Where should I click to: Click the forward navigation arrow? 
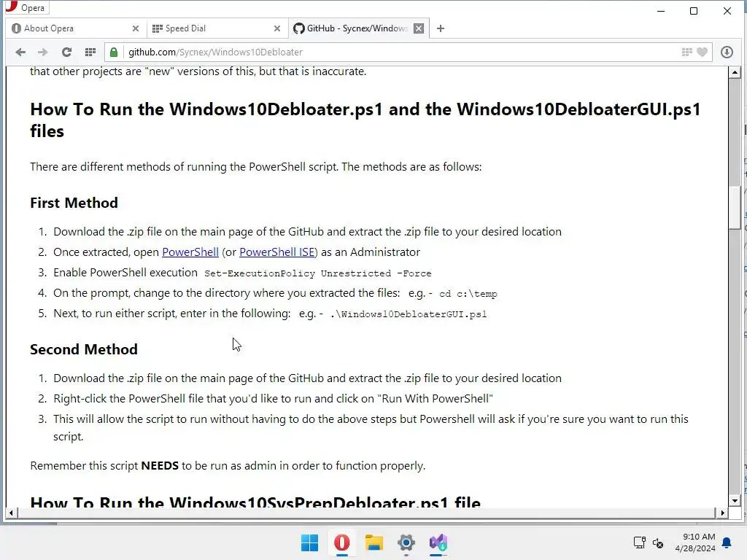43,52
